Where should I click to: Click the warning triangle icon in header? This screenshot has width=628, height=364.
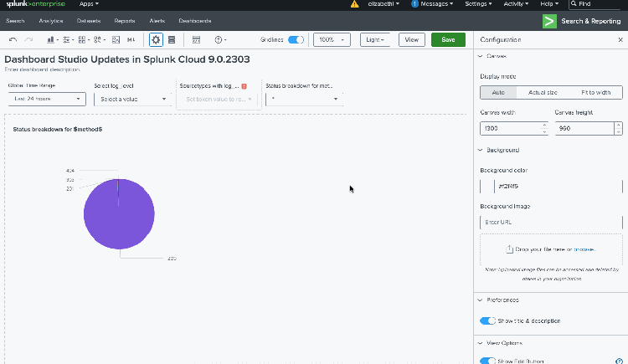(x=354, y=4)
